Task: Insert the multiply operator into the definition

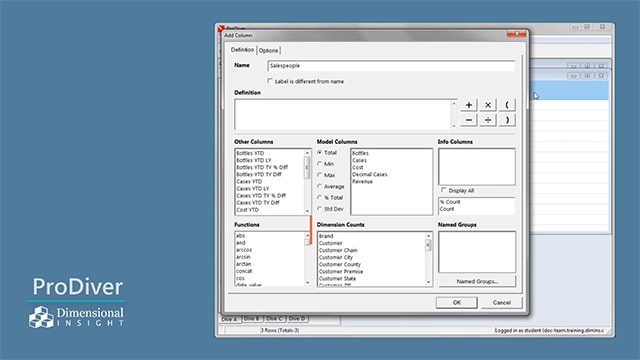Action: pyautogui.click(x=488, y=105)
